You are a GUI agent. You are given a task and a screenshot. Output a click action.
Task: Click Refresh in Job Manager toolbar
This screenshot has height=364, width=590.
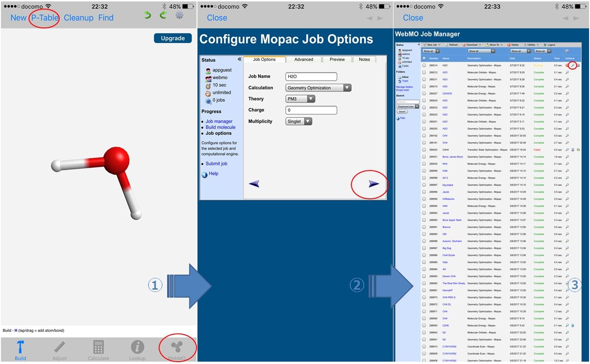click(451, 45)
